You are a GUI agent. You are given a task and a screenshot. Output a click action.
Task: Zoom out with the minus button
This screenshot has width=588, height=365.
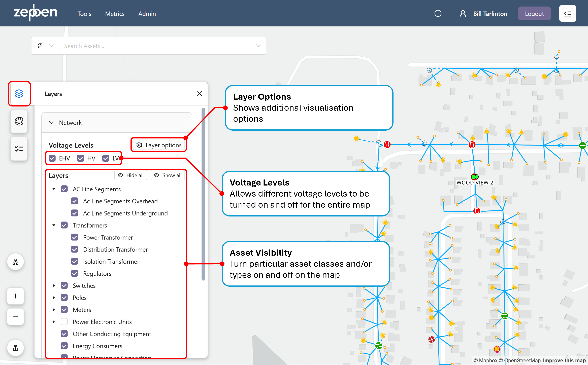15,317
